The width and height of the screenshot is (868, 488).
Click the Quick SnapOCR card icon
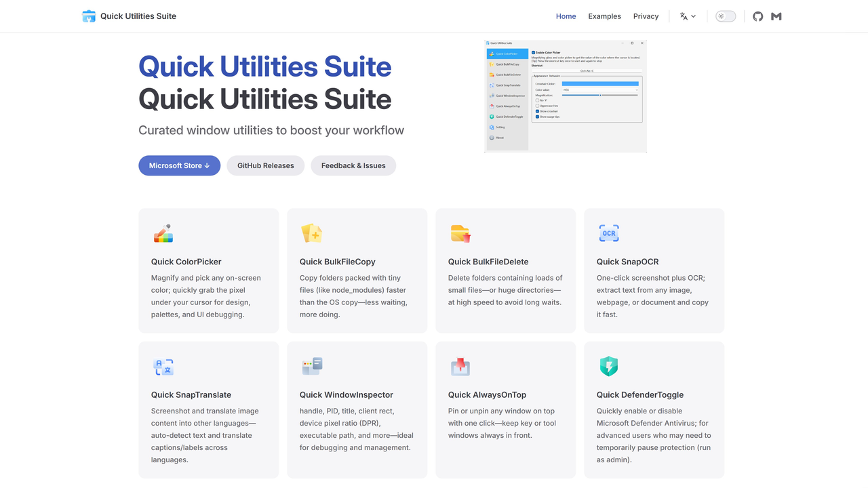point(609,233)
